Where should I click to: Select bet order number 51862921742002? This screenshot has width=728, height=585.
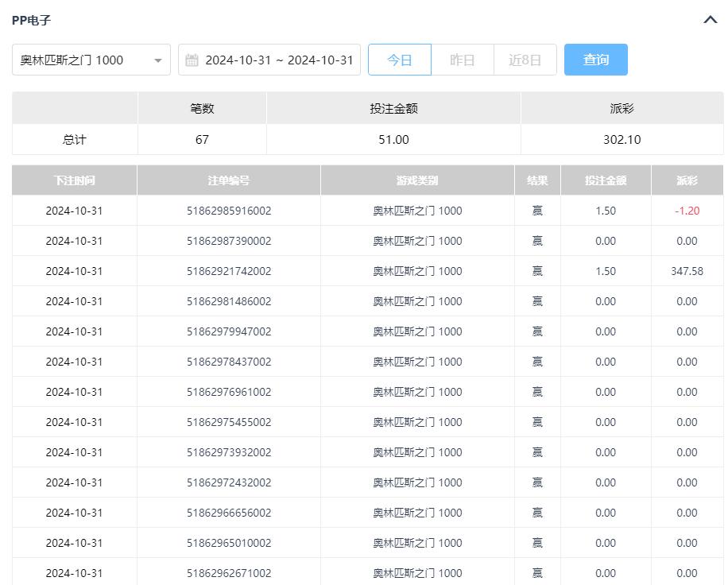[x=229, y=271]
